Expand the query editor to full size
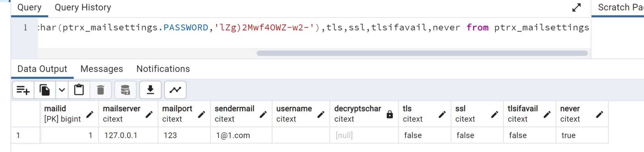Image resolution: width=644 pixels, height=152 pixels. pos(576,8)
